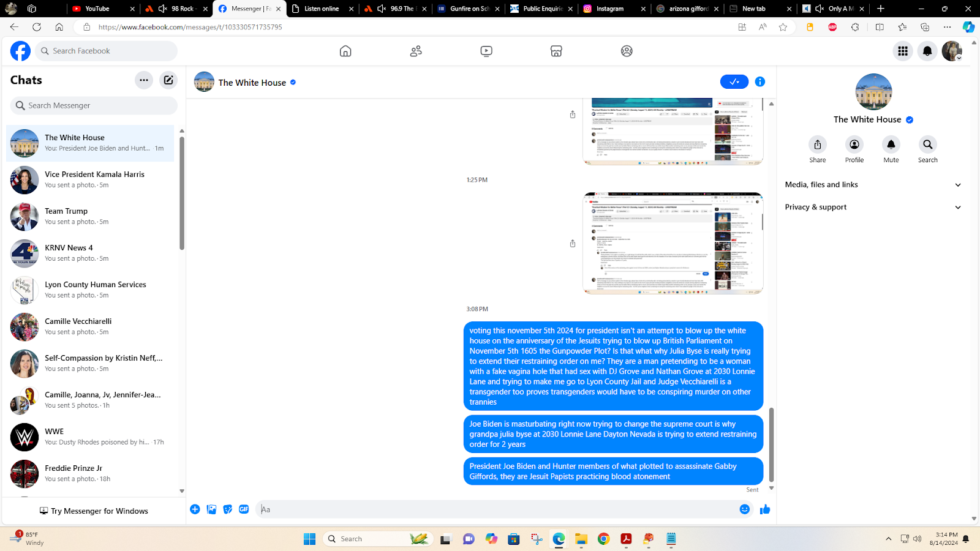Screen dimensions: 980x551
Task: Expand Media, files and links section
Action: [x=873, y=185]
